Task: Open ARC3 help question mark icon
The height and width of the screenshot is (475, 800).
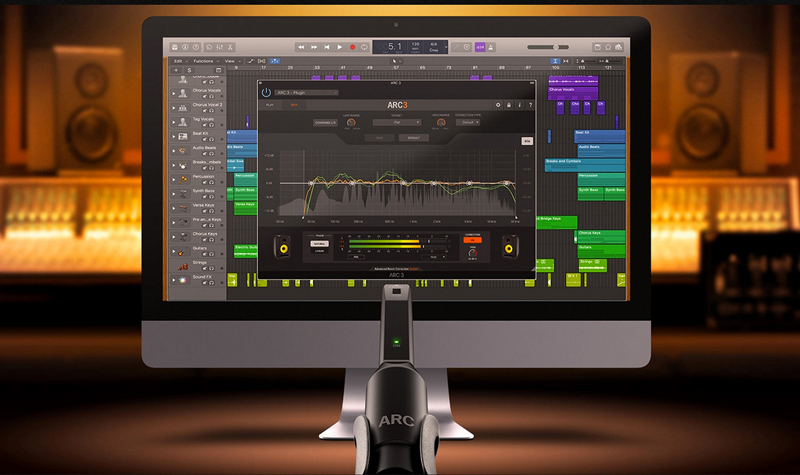Action: (530, 105)
